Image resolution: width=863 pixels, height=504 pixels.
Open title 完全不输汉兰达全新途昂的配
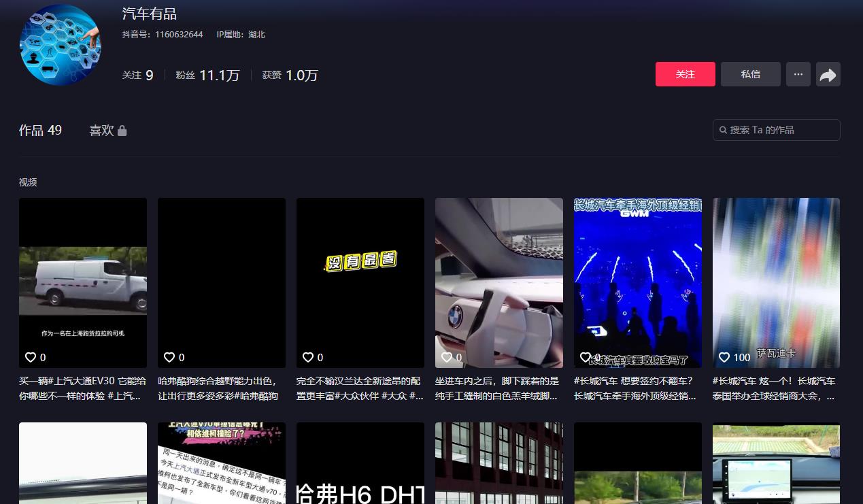click(360, 388)
